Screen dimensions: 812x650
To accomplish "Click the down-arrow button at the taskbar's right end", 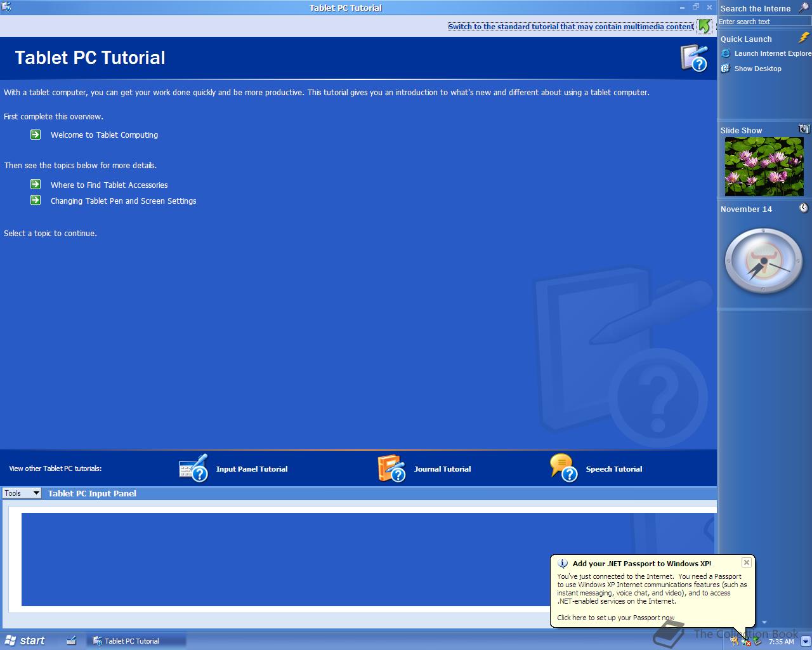I will coord(806,641).
